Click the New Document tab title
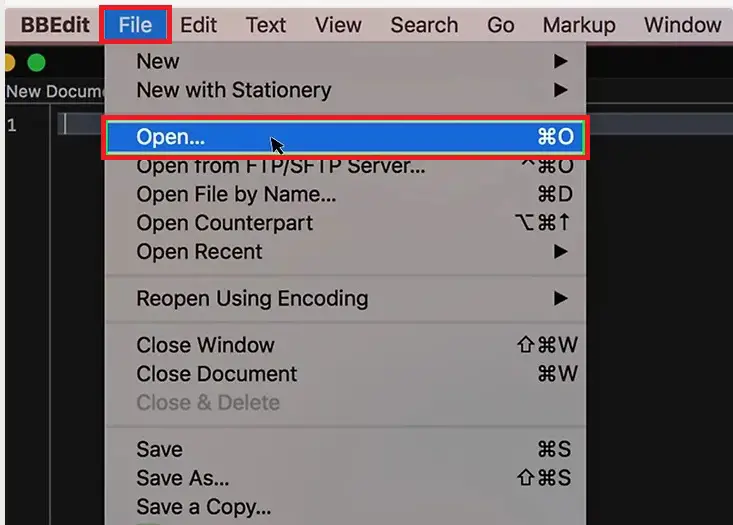Image resolution: width=733 pixels, height=525 pixels. [x=55, y=91]
